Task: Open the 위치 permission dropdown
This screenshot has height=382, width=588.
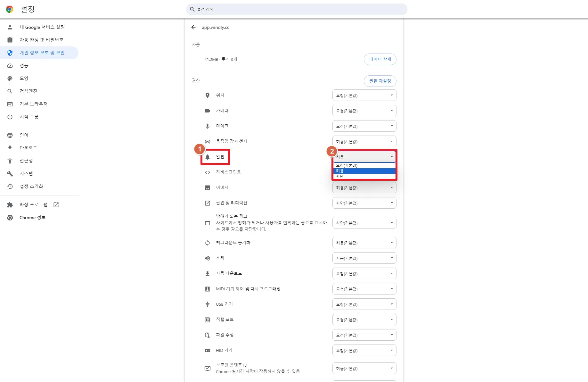Action: (x=364, y=95)
